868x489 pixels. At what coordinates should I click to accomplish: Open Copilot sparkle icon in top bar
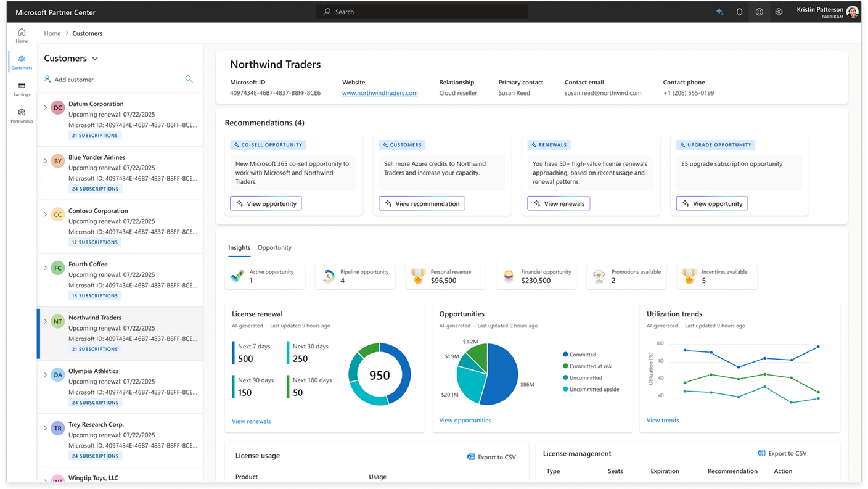point(719,12)
